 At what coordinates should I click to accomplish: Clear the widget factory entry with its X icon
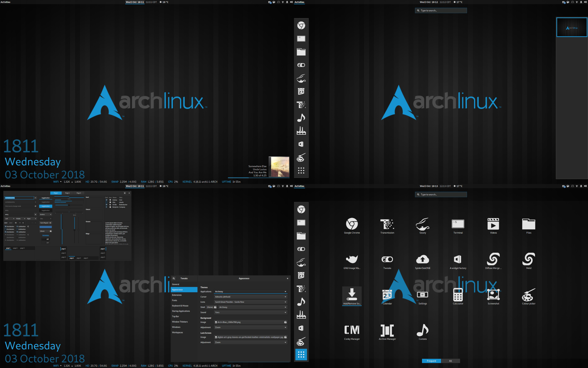pyautogui.click(x=36, y=214)
